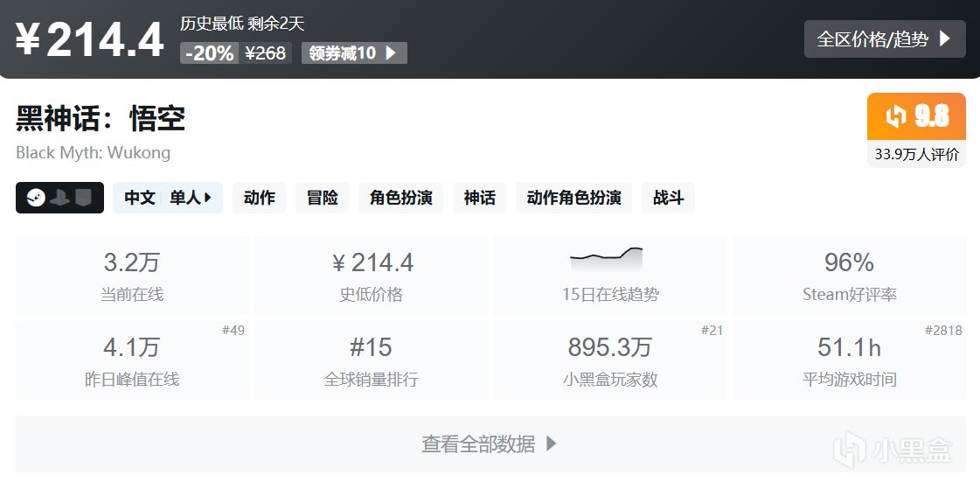Viewport: 980px width, 482px height.
Task: Click the 领券减10 coupon button
Action: click(354, 52)
